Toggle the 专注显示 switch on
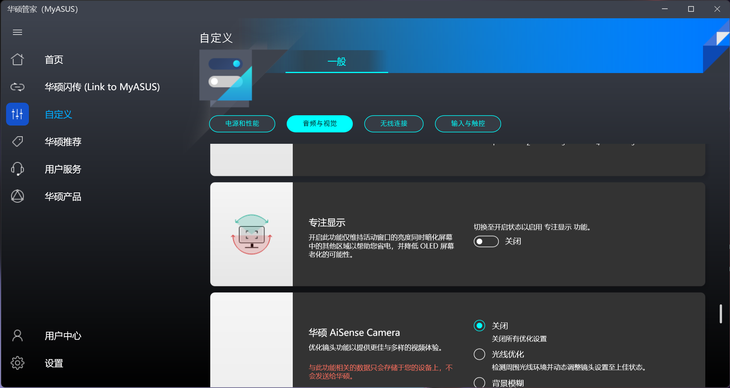The width and height of the screenshot is (730, 388). pos(486,241)
